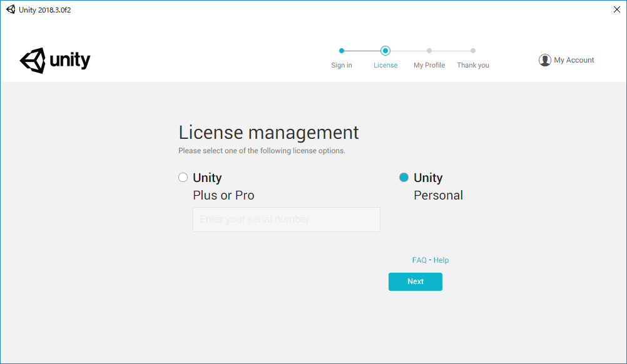Click the My Profile step dot

pos(429,51)
